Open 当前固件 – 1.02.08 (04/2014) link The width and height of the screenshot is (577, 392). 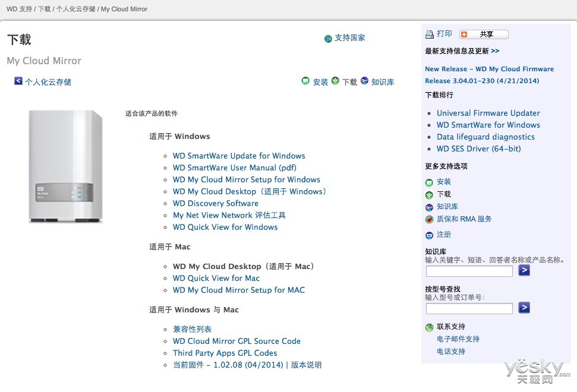point(228,365)
